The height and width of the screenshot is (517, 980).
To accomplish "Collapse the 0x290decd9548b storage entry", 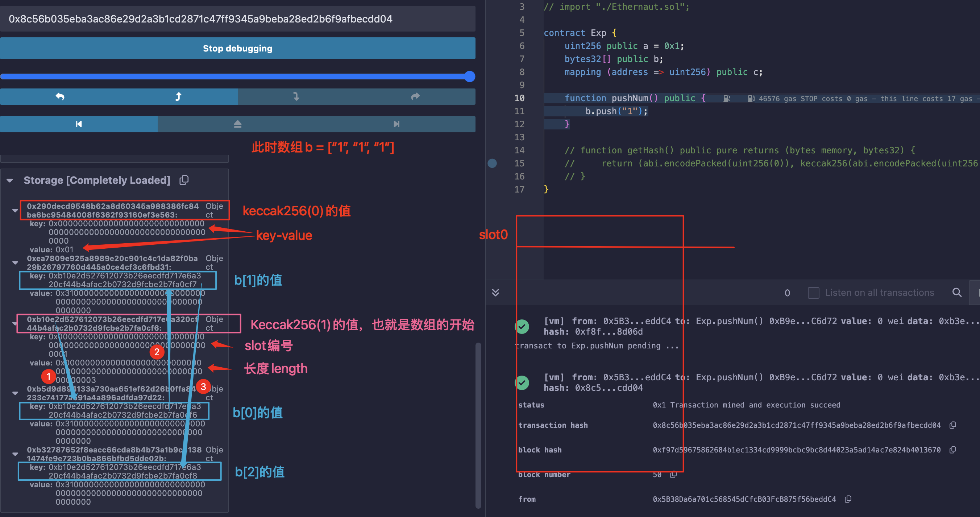I will click(x=15, y=211).
